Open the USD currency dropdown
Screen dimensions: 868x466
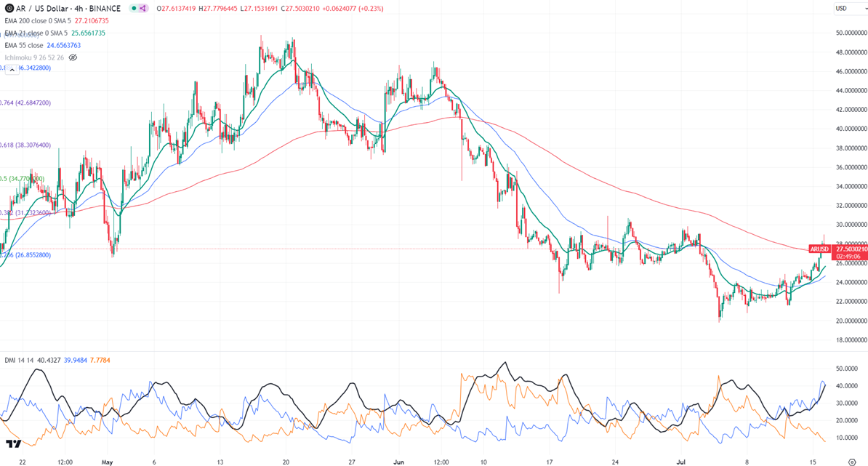(849, 8)
